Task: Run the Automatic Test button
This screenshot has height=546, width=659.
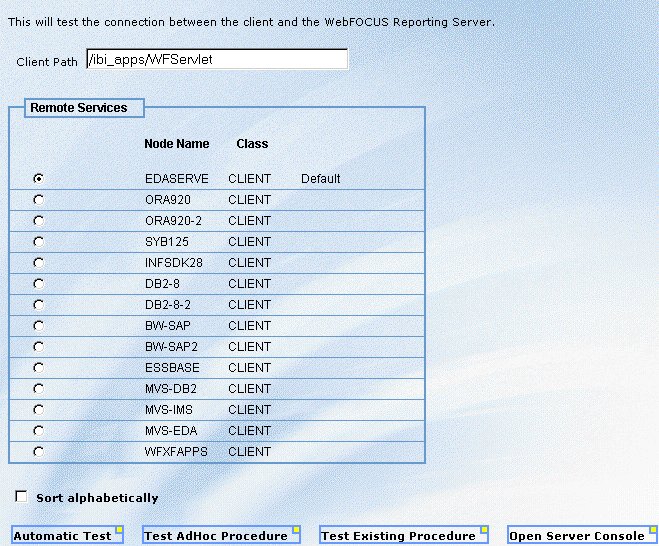Action: tap(67, 535)
